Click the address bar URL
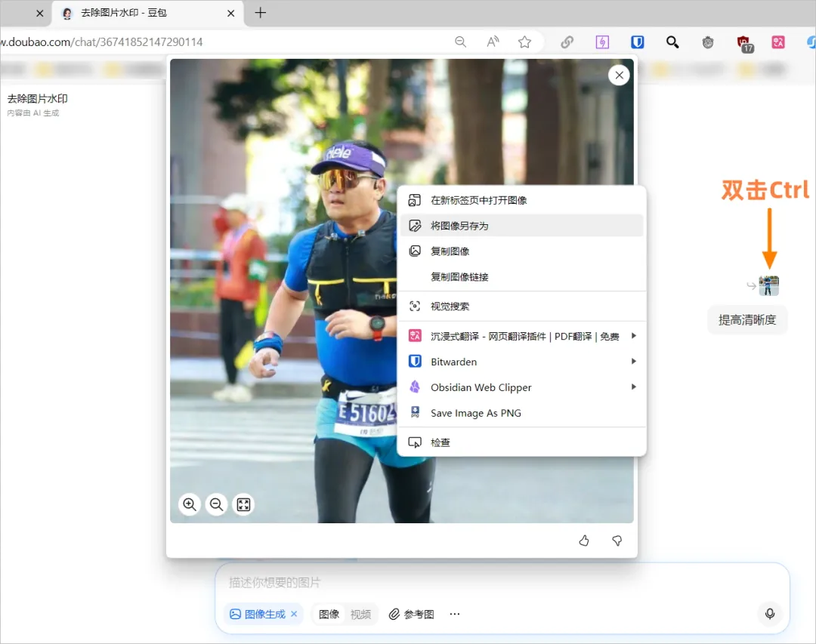Screen dimensions: 816x644 [101, 42]
